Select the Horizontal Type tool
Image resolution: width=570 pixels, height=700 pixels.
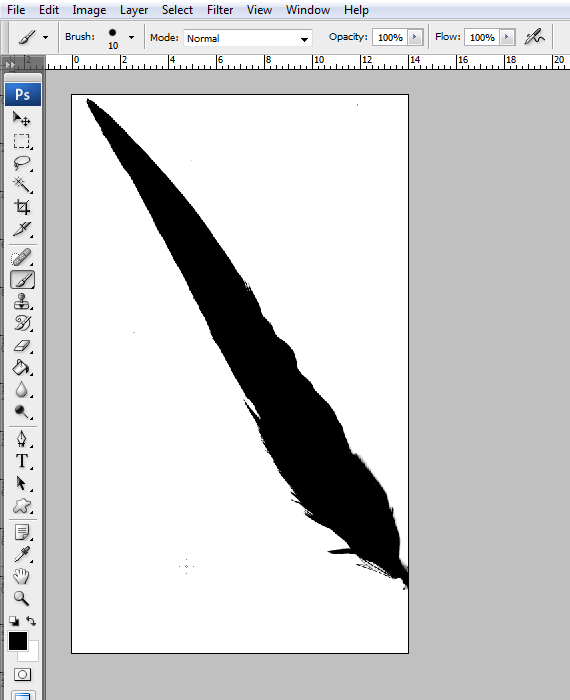[x=21, y=461]
